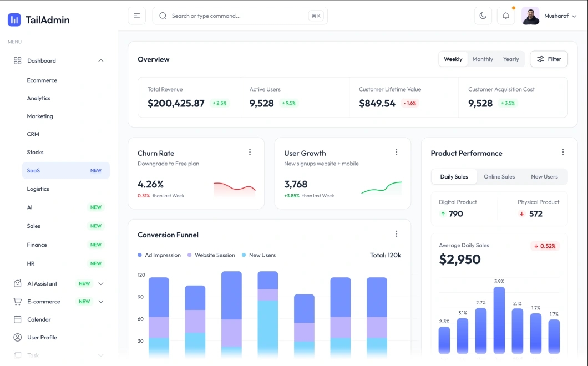Screen dimensions: 588x366
Task: Switch to dark mode moon icon
Action: pyautogui.click(x=483, y=16)
